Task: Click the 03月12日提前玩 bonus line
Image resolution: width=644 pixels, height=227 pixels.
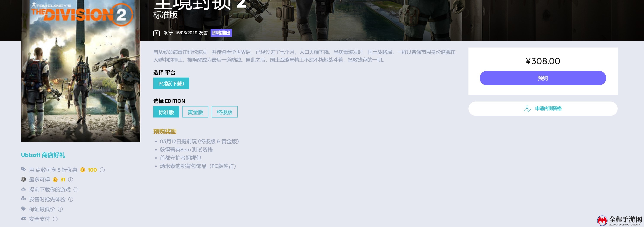Action: 199,142
